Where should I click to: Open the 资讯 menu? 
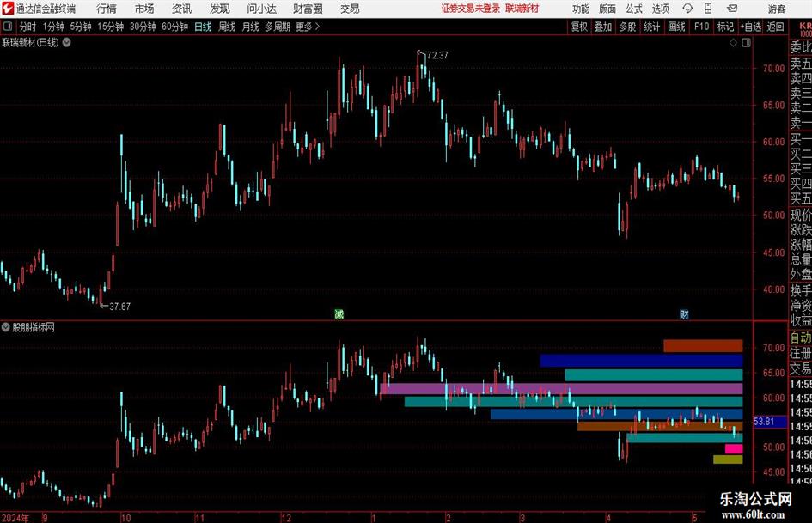(x=182, y=9)
